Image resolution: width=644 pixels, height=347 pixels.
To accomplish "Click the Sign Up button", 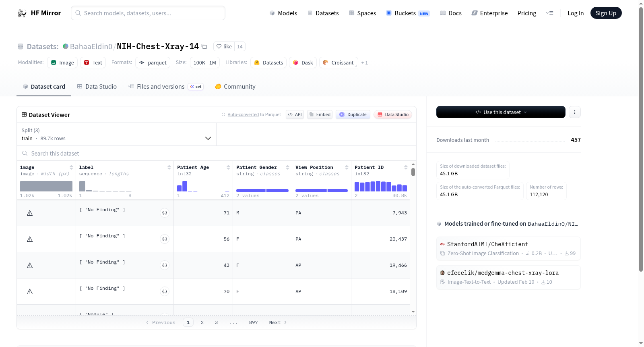I will click(x=606, y=13).
